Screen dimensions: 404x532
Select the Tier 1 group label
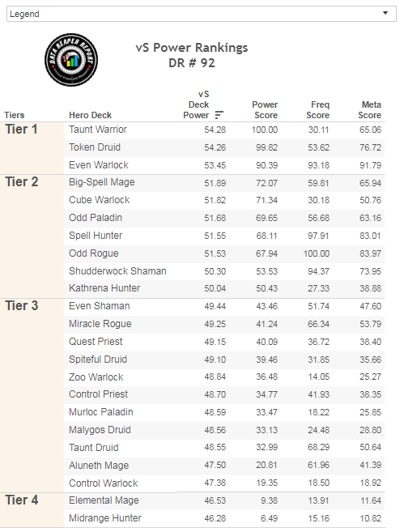coord(21,130)
